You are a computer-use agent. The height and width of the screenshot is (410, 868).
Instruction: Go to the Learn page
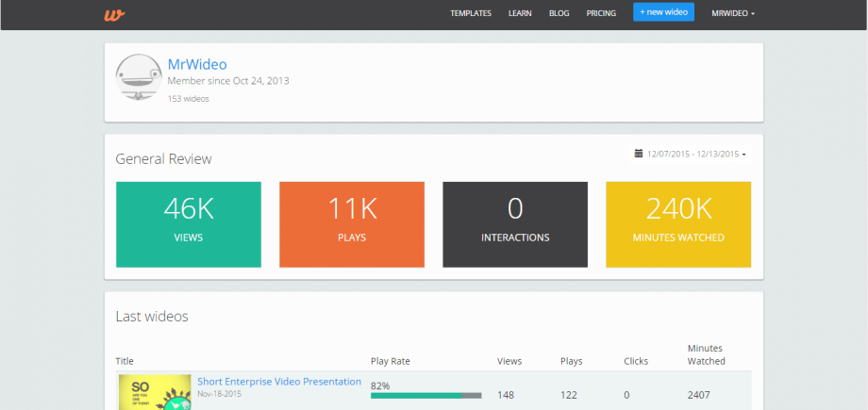tap(520, 14)
